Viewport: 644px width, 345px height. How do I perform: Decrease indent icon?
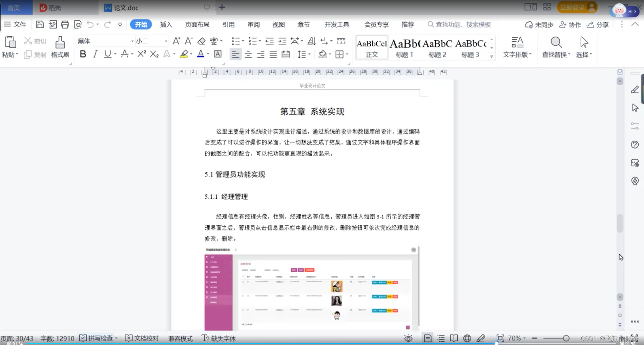click(270, 41)
